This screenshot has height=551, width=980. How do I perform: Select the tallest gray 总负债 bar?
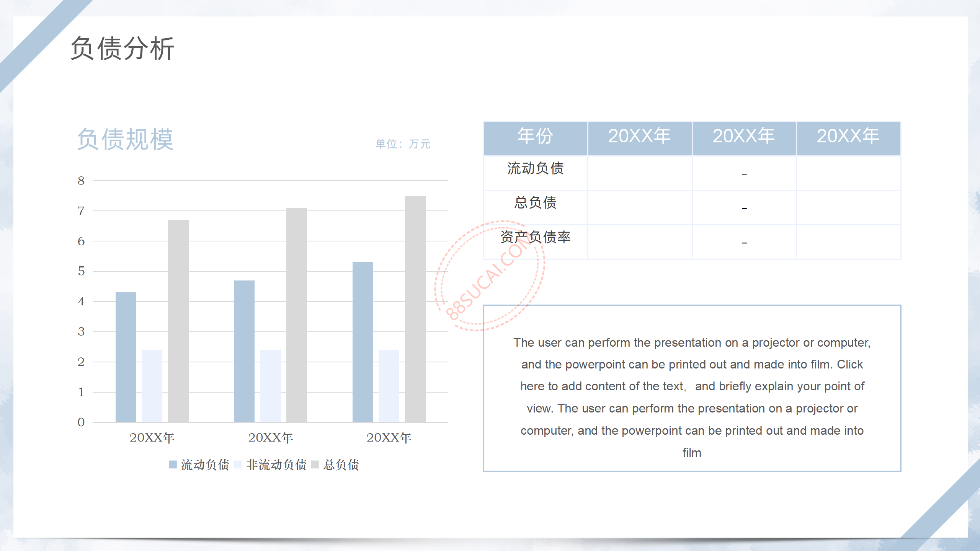(415, 309)
